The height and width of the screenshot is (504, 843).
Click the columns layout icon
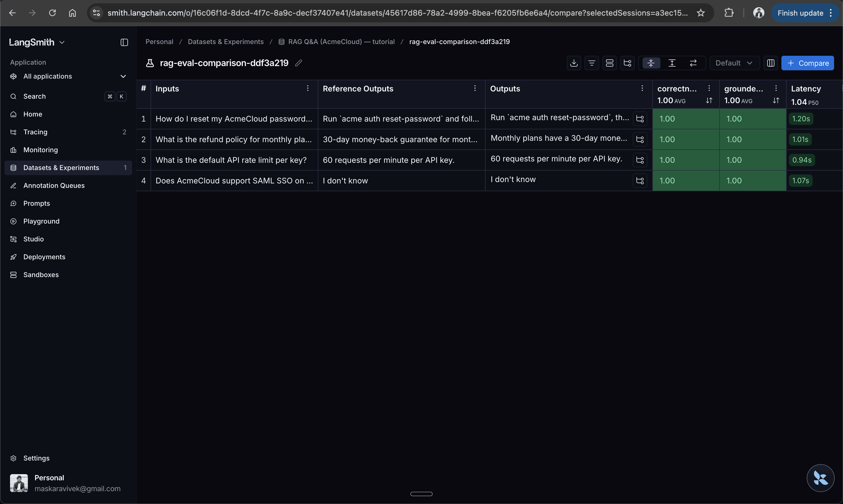[x=770, y=63]
